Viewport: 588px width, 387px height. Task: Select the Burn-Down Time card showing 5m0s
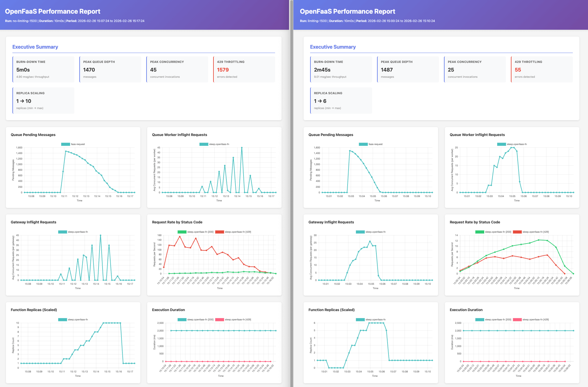pyautogui.click(x=43, y=69)
